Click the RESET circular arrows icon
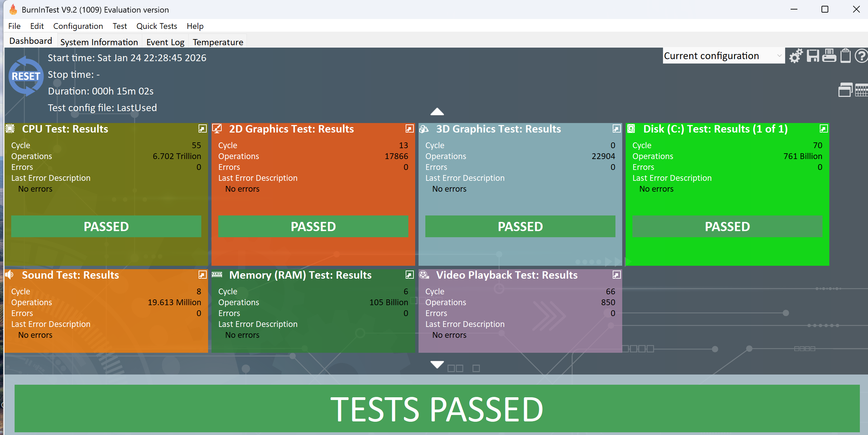868x435 pixels. coord(26,76)
